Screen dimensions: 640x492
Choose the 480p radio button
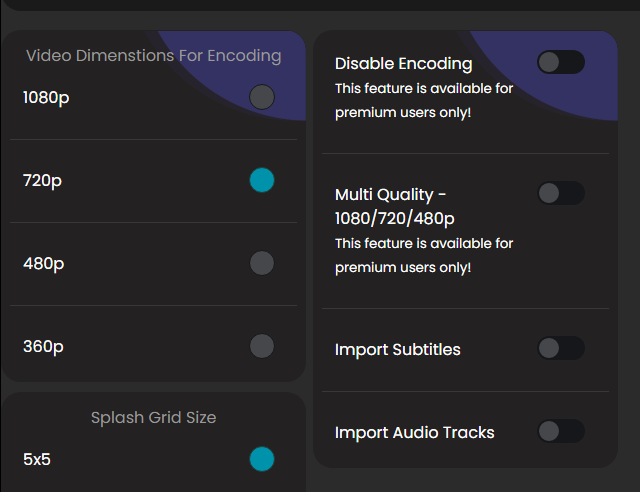[261, 263]
